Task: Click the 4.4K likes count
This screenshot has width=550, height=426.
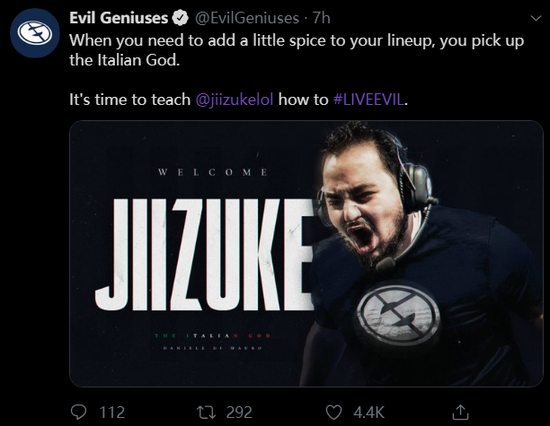Action: (x=369, y=412)
